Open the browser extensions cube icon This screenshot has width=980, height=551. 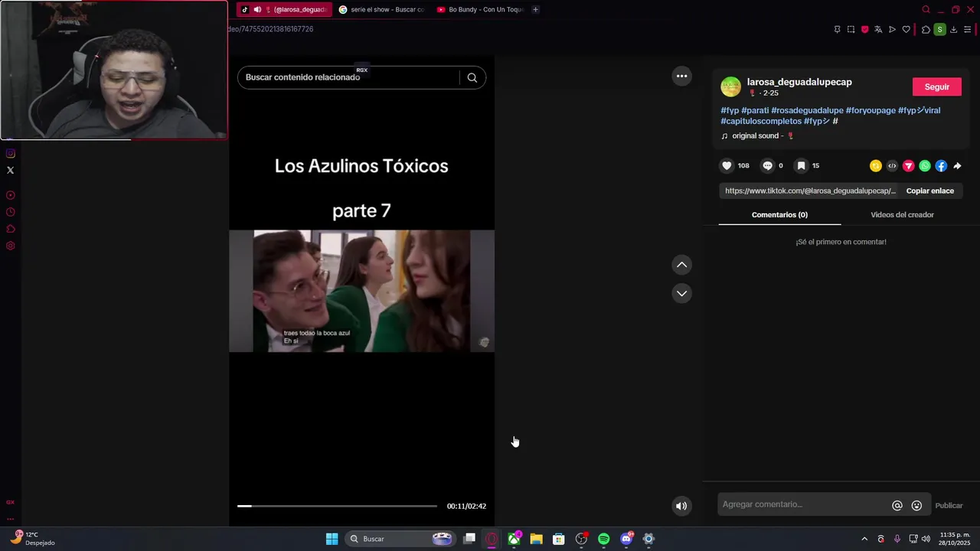[x=926, y=30]
